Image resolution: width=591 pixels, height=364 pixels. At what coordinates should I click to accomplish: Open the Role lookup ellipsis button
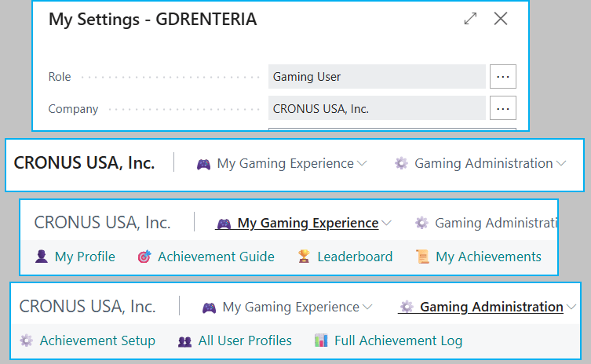pyautogui.click(x=503, y=77)
